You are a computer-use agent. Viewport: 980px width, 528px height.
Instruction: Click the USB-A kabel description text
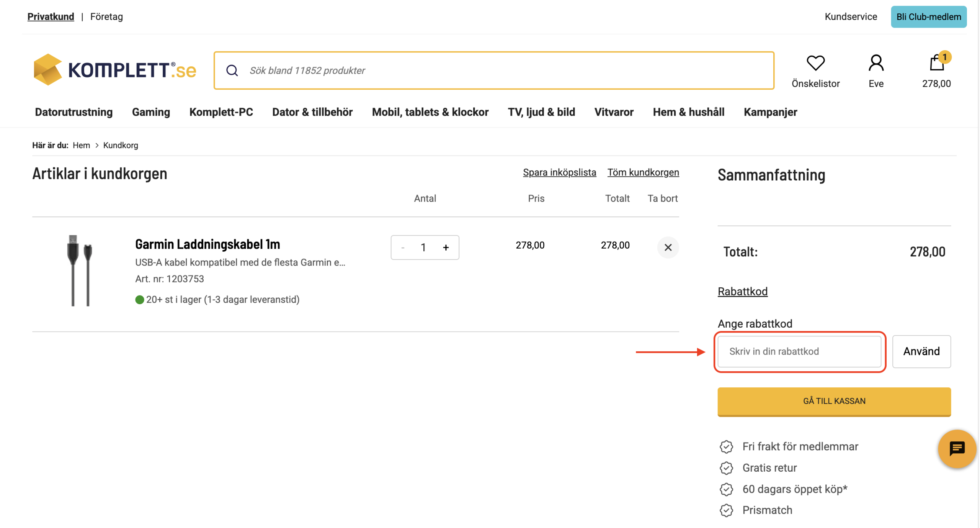click(x=240, y=262)
